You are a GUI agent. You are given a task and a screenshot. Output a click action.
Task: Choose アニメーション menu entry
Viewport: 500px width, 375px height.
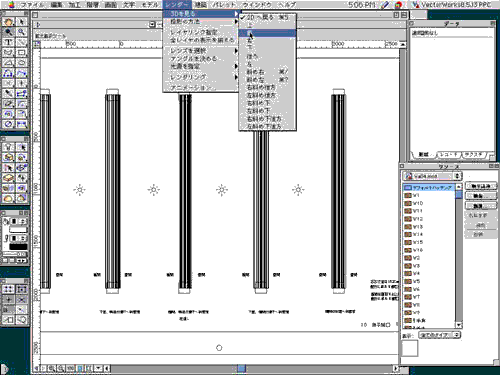[201, 87]
